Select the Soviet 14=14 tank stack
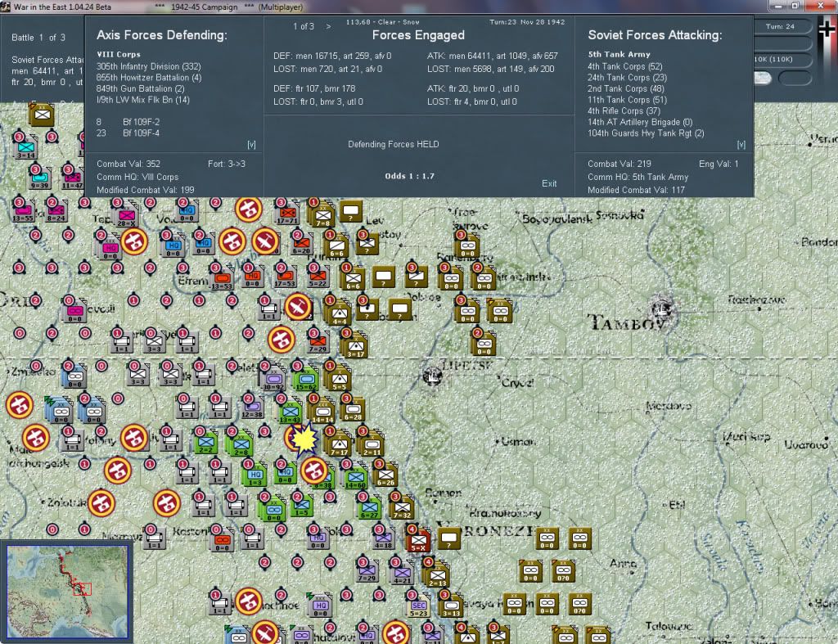The height and width of the screenshot is (644, 838). 322,412
